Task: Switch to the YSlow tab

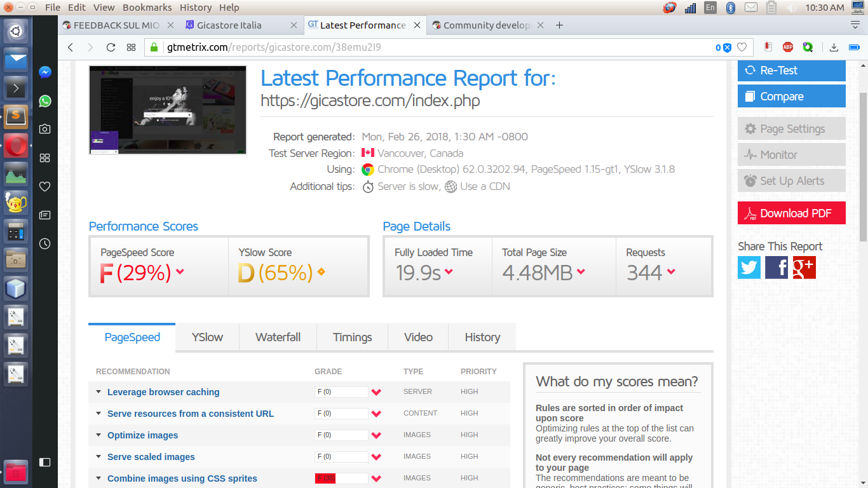Action: 207,337
